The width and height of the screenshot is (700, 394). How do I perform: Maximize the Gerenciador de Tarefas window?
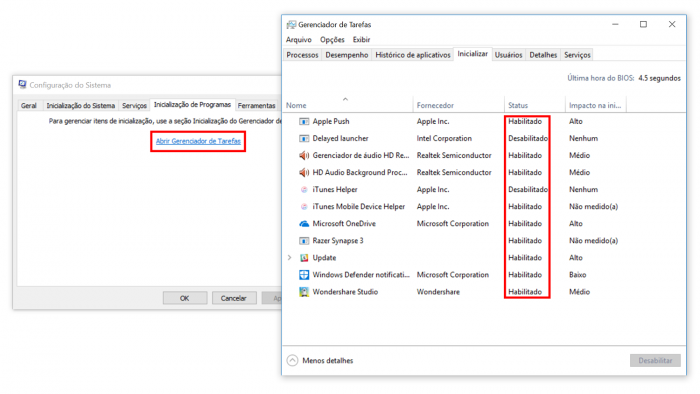[x=643, y=25]
